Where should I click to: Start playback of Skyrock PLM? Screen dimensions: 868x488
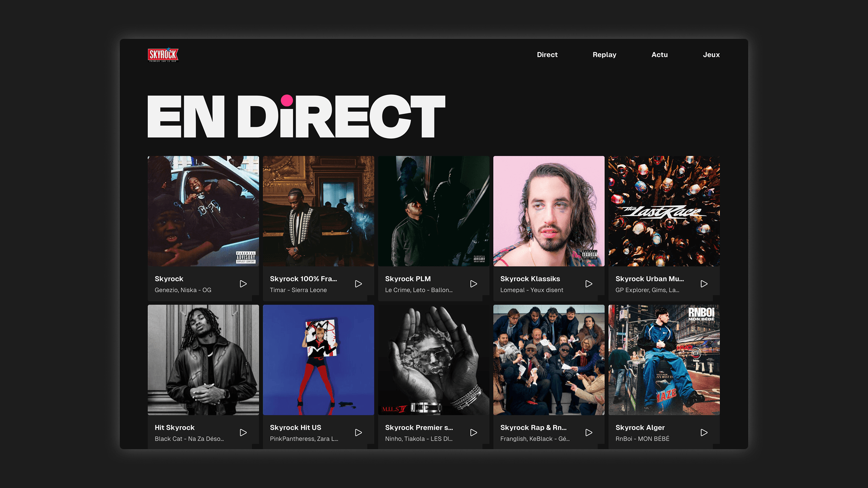(x=474, y=284)
